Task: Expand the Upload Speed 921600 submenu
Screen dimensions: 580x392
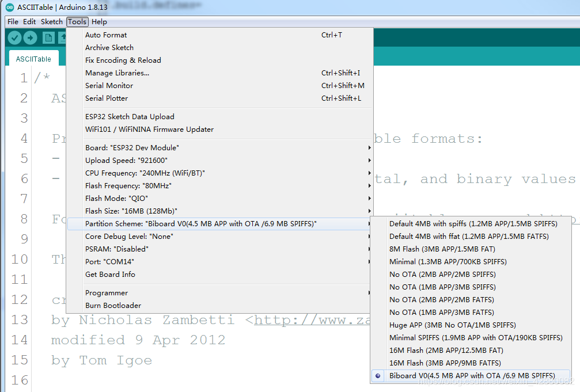Action: click(219, 160)
